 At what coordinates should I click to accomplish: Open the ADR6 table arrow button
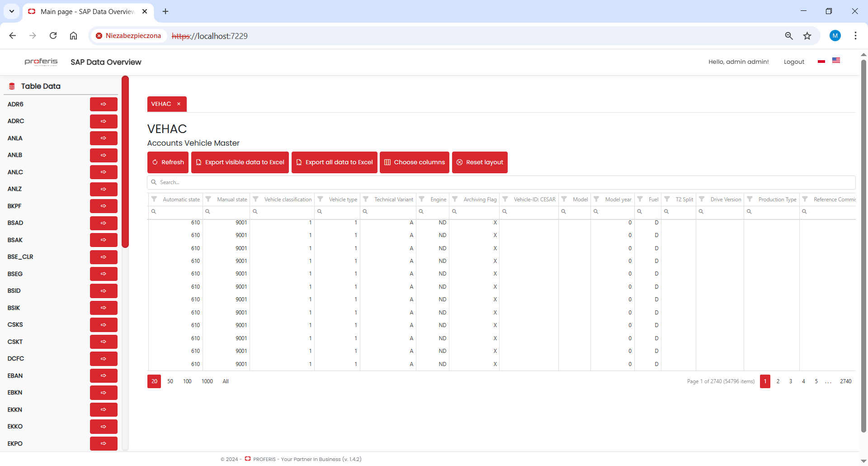(x=104, y=104)
